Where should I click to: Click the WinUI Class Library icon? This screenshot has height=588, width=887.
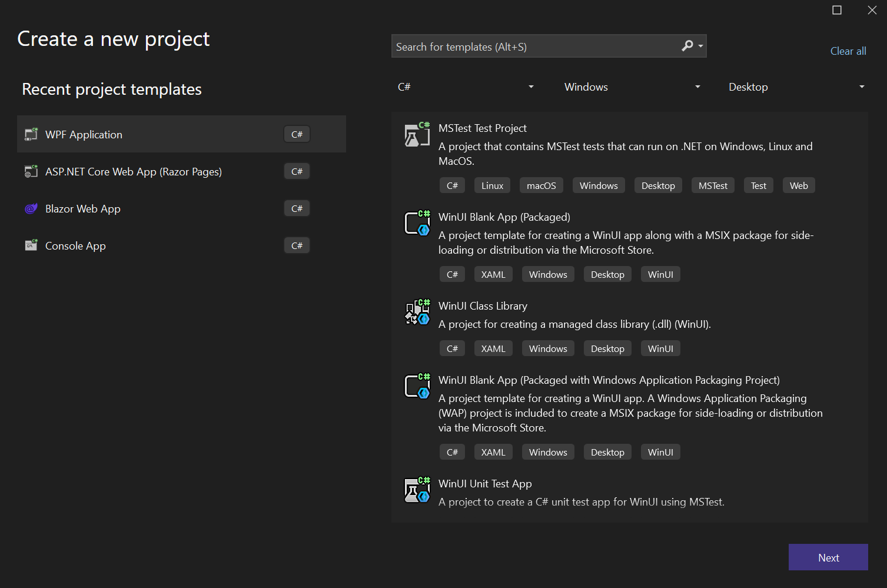point(417,312)
